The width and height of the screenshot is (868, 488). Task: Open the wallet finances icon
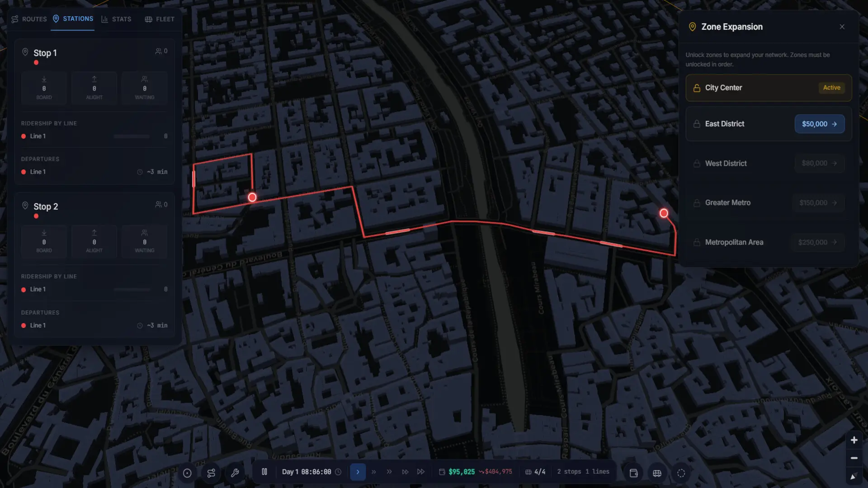(x=633, y=473)
